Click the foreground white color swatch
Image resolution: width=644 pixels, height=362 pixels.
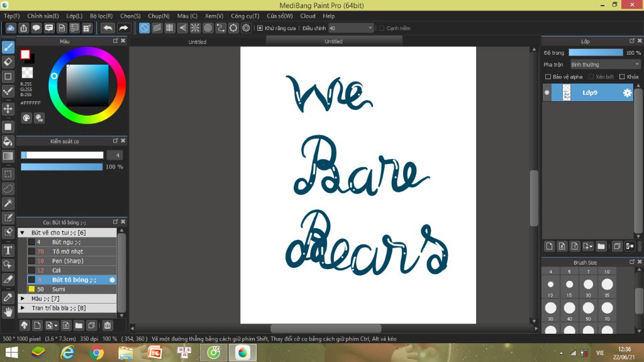point(25,55)
